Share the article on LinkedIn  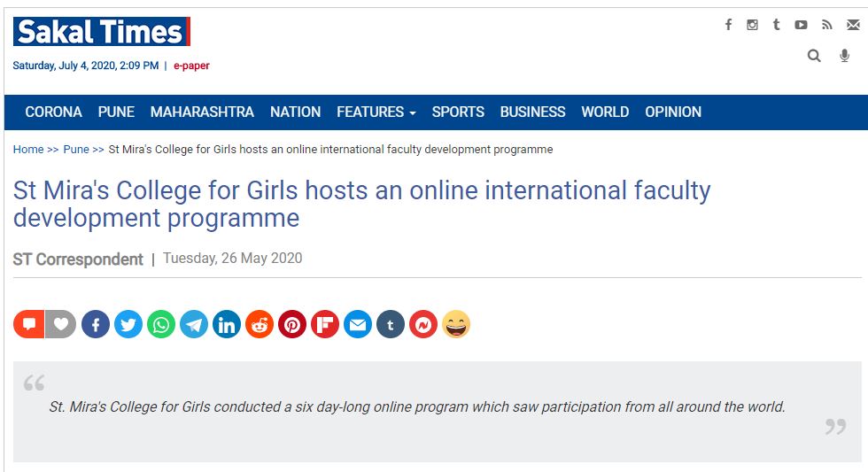click(x=227, y=325)
